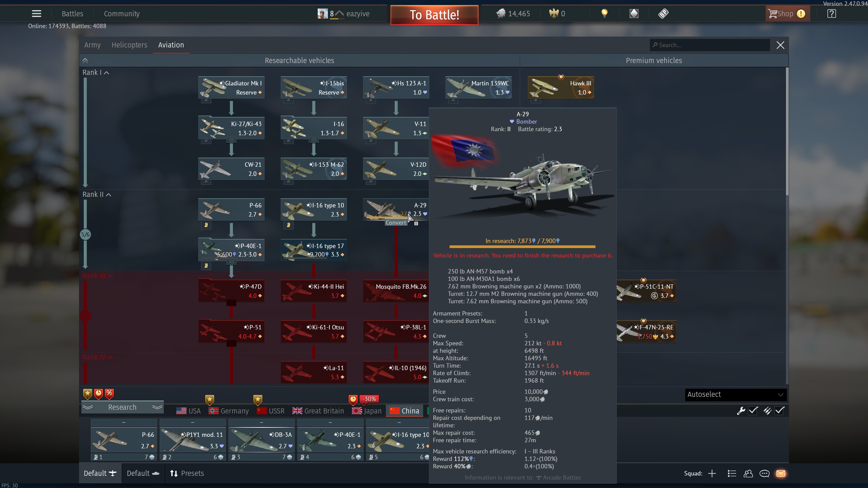Select the Gladiator Mk I vehicle card
This screenshot has height=488, width=868.
[x=231, y=87]
